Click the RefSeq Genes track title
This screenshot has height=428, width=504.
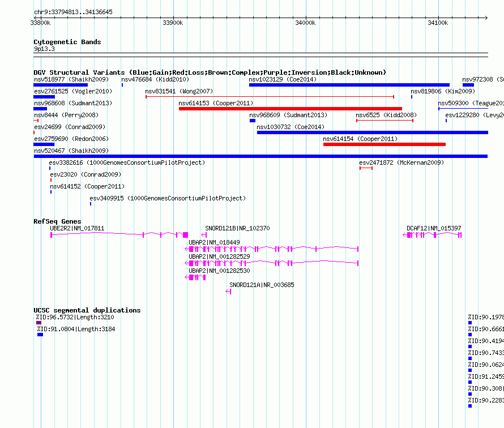pyautogui.click(x=57, y=221)
